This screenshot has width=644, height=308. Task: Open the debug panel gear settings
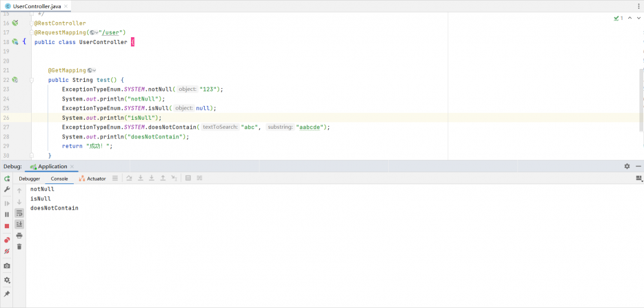coord(627,167)
